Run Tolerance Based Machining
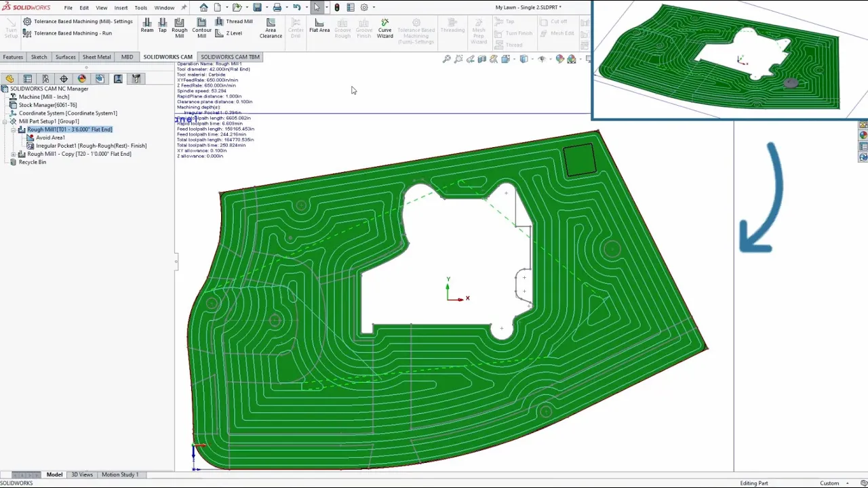The image size is (868, 488). pyautogui.click(x=67, y=33)
